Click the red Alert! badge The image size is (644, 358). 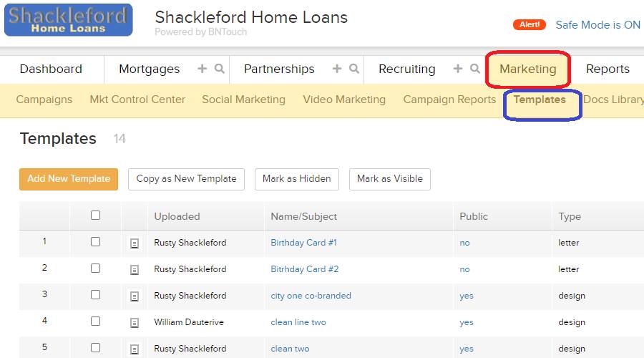(530, 24)
